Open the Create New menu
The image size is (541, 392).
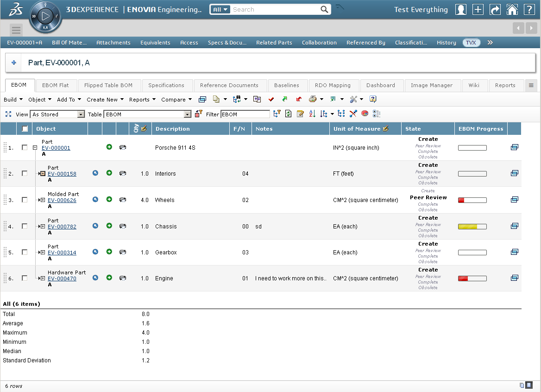coord(105,100)
